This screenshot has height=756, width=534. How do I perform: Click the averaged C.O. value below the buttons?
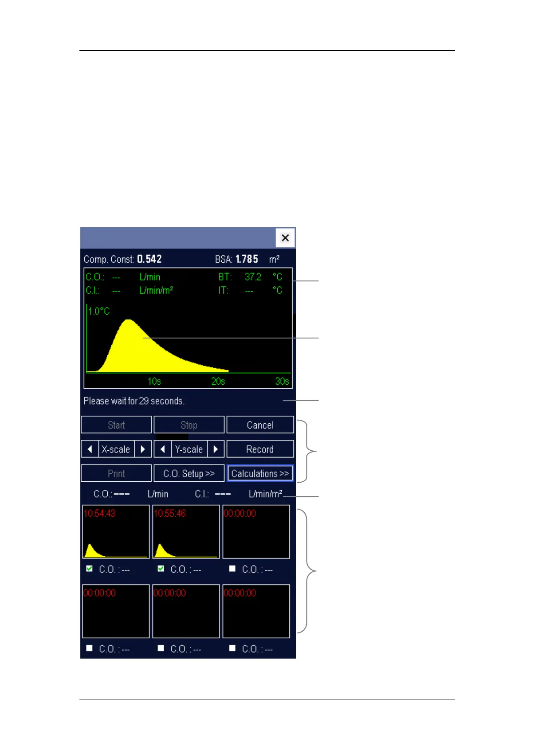122,494
